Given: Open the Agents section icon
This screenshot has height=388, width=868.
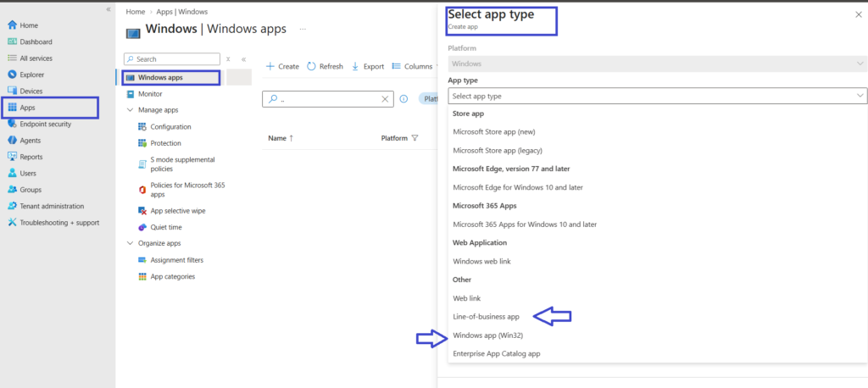Looking at the screenshot, I should [12, 141].
